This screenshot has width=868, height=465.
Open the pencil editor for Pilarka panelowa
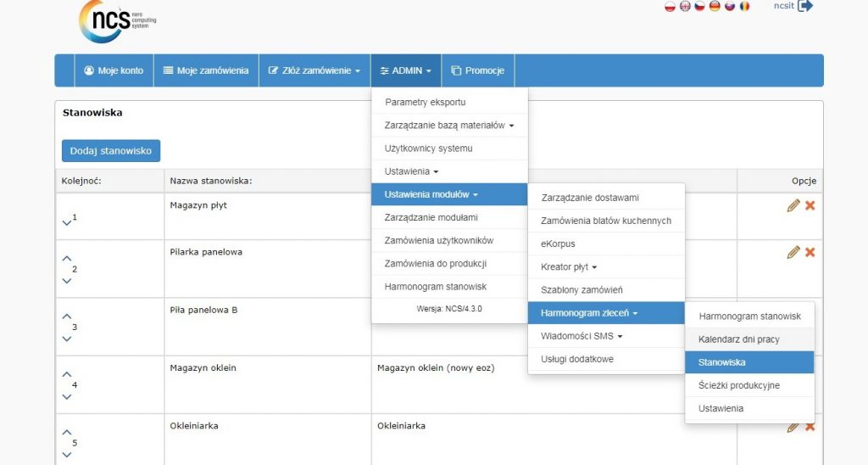[x=793, y=252]
